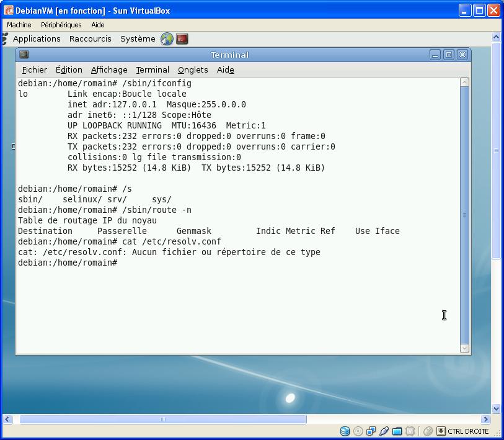Click the optical CD drive status icon

click(x=358, y=431)
